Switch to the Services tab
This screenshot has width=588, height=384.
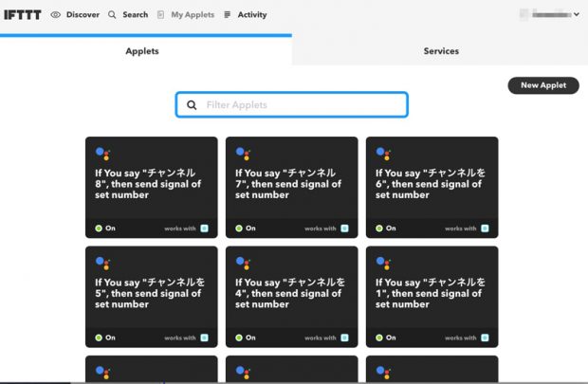(440, 51)
